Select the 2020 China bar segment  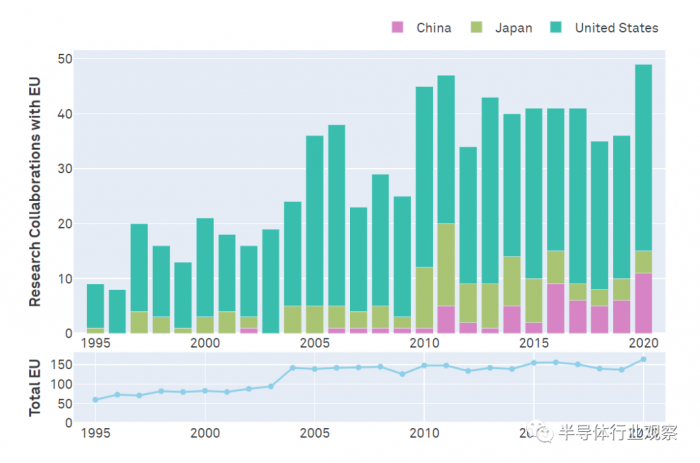click(x=643, y=303)
